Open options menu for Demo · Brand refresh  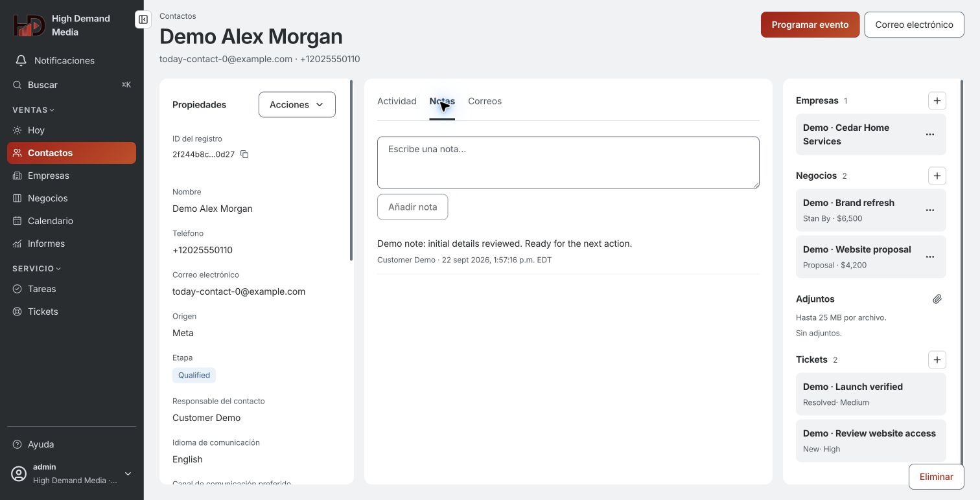(x=930, y=210)
